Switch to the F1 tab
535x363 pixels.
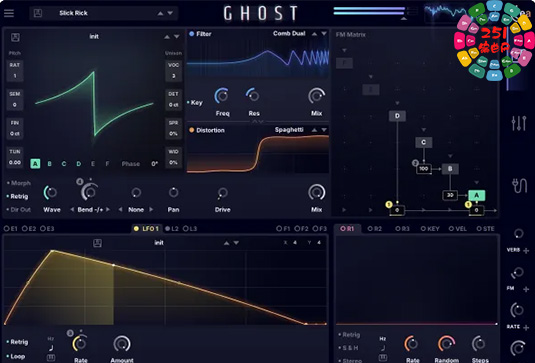click(x=283, y=229)
